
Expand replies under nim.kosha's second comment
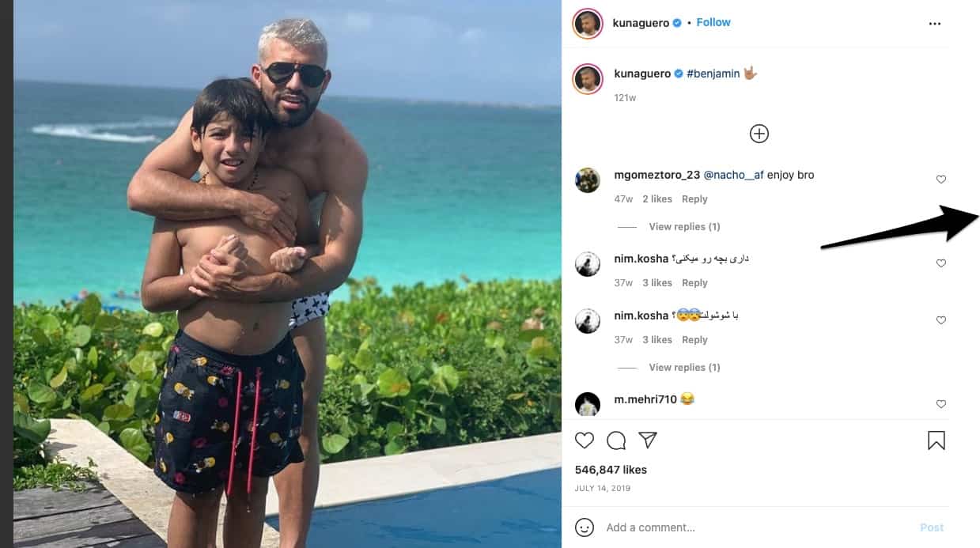tap(684, 368)
